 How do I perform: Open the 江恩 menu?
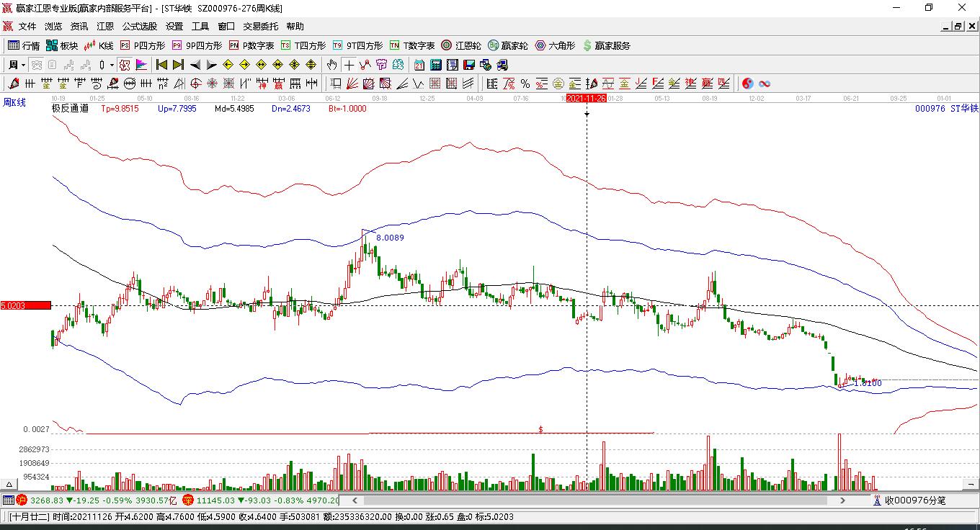[x=105, y=27]
